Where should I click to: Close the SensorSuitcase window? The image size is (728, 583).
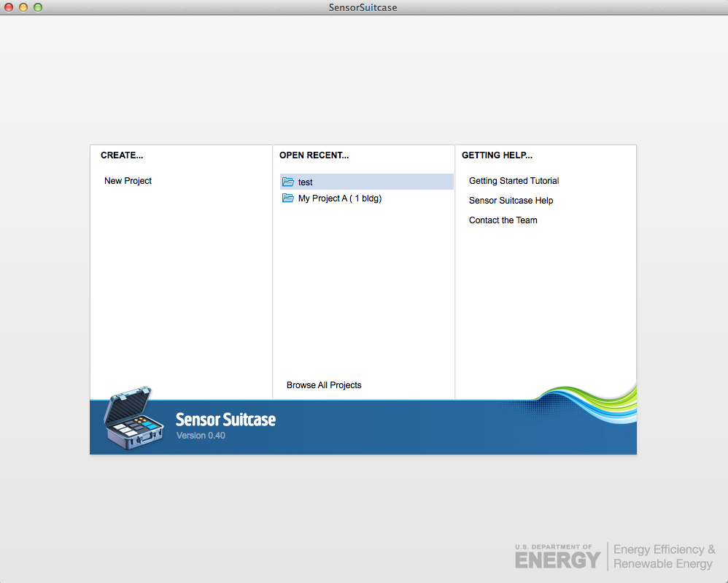tap(8, 7)
